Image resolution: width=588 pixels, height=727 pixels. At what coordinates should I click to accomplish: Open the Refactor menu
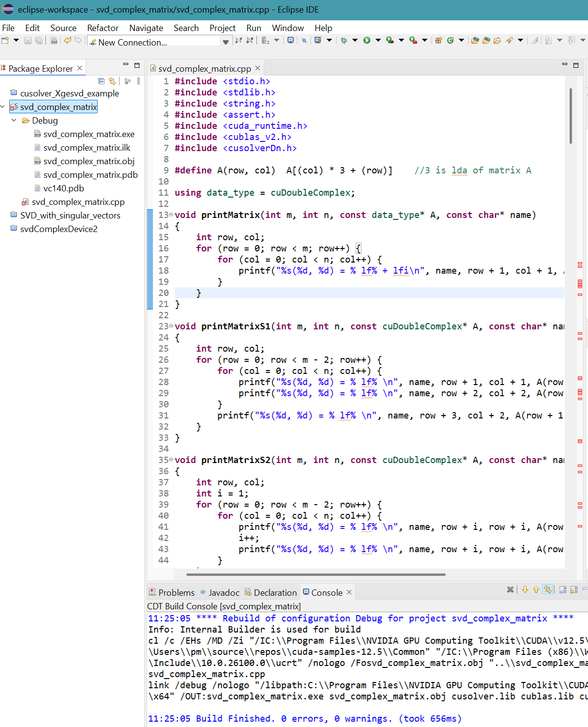[x=103, y=28]
